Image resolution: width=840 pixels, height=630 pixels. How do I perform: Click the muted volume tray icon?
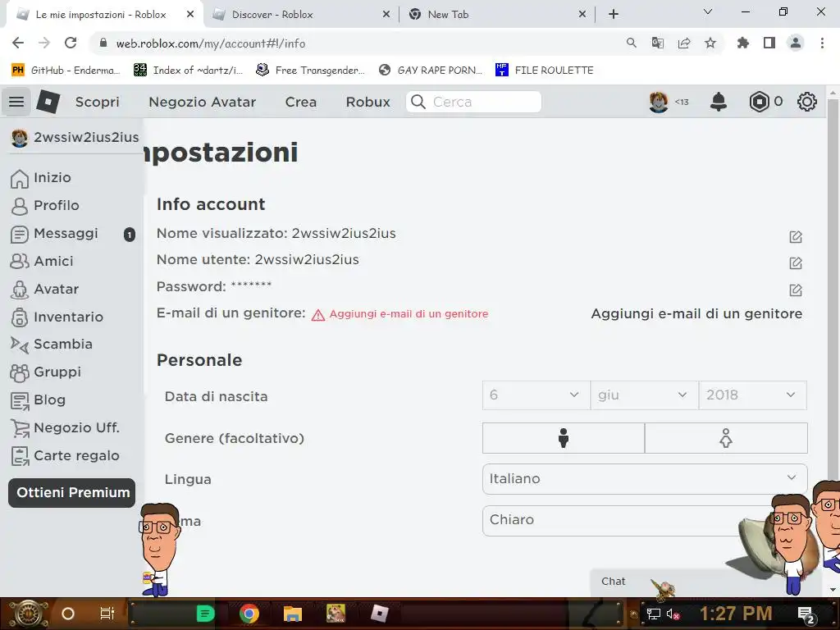click(x=673, y=614)
